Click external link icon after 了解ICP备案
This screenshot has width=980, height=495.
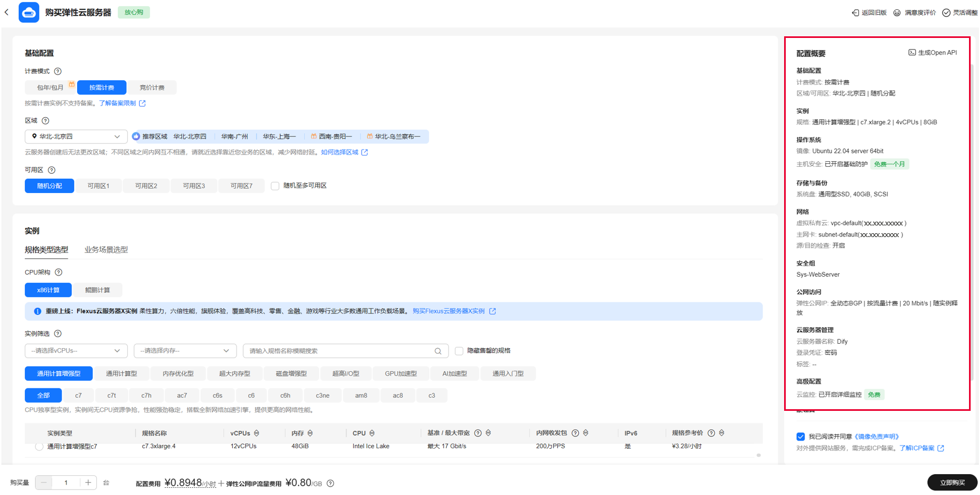940,448
